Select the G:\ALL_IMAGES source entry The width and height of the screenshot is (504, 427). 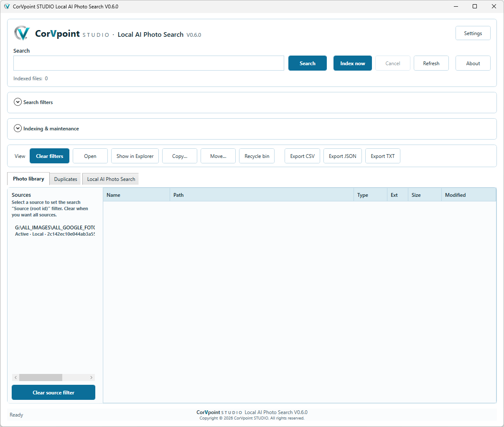click(x=54, y=231)
